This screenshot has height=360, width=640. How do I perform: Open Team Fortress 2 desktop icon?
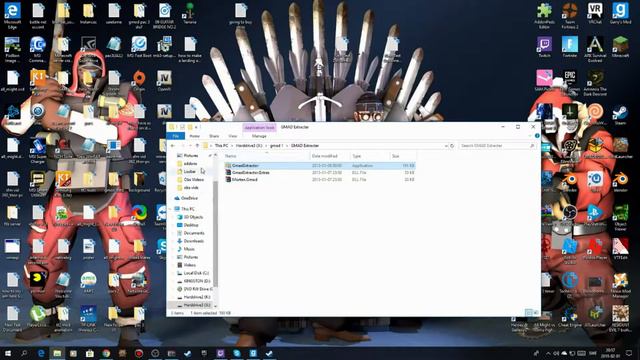570,16
